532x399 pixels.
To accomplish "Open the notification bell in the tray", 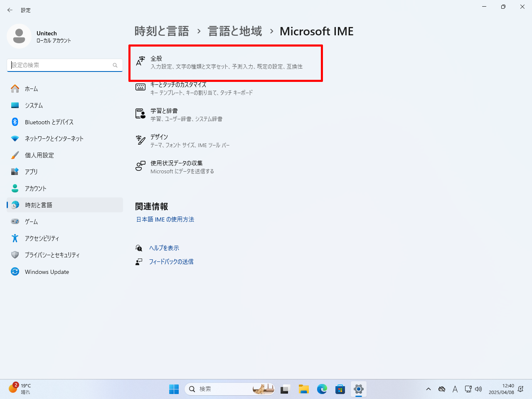I will coord(521,389).
